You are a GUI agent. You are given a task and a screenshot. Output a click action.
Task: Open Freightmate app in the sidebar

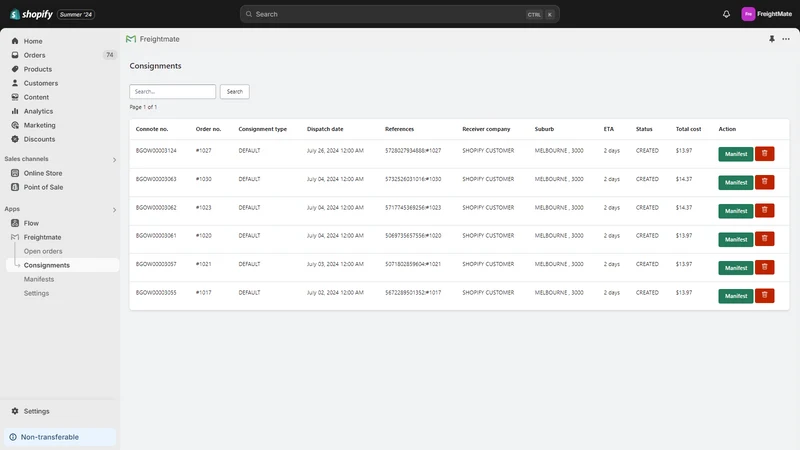[42, 237]
